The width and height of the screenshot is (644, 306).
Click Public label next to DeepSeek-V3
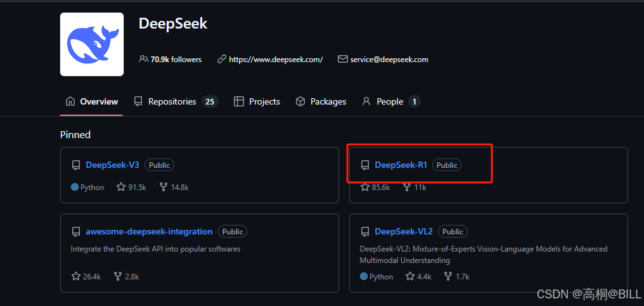pyautogui.click(x=159, y=165)
